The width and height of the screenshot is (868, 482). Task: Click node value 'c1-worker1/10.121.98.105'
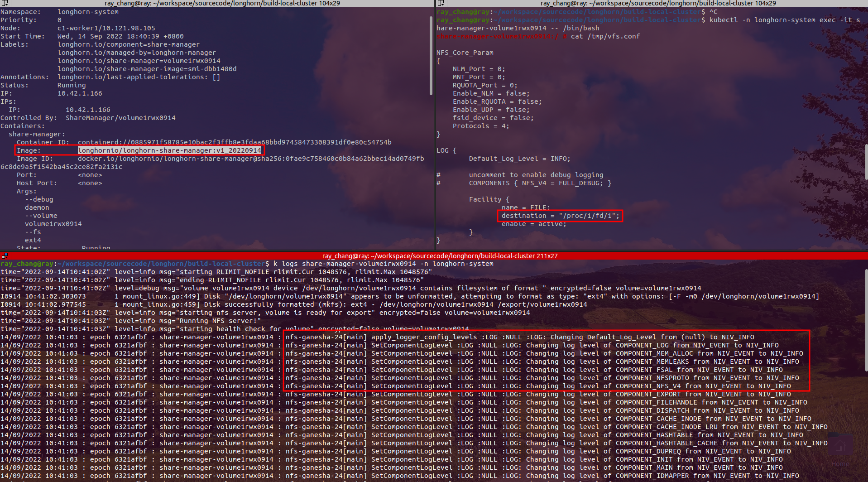point(106,28)
